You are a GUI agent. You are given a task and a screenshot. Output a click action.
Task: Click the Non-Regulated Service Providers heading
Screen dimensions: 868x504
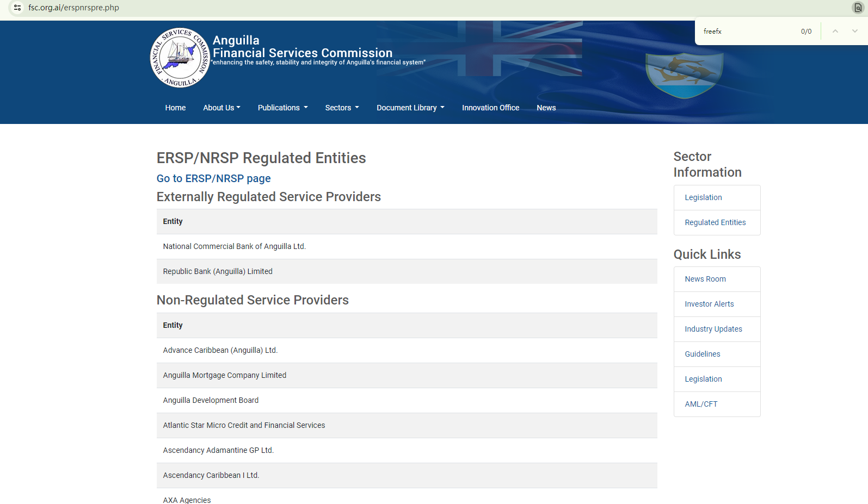(x=253, y=300)
